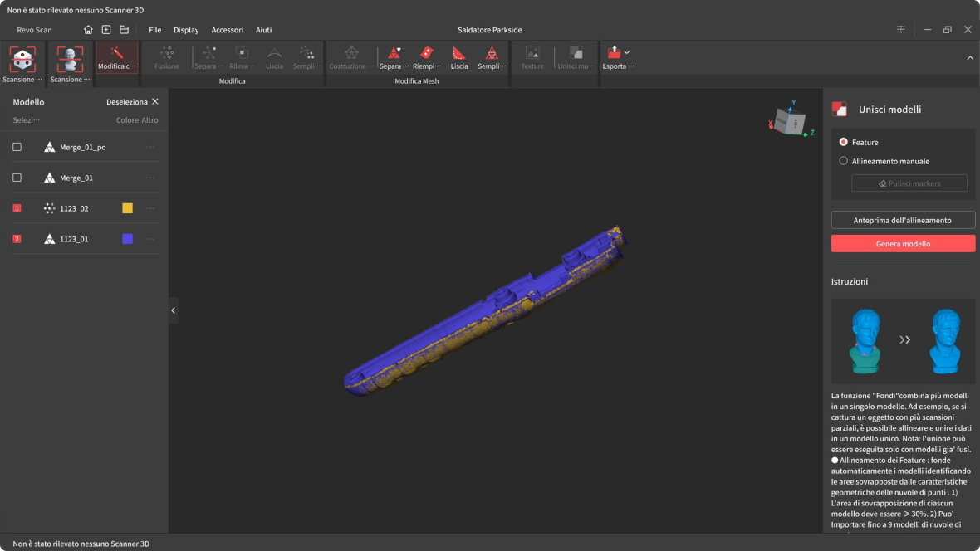Open the Esporta dropdown arrow

coord(627,52)
